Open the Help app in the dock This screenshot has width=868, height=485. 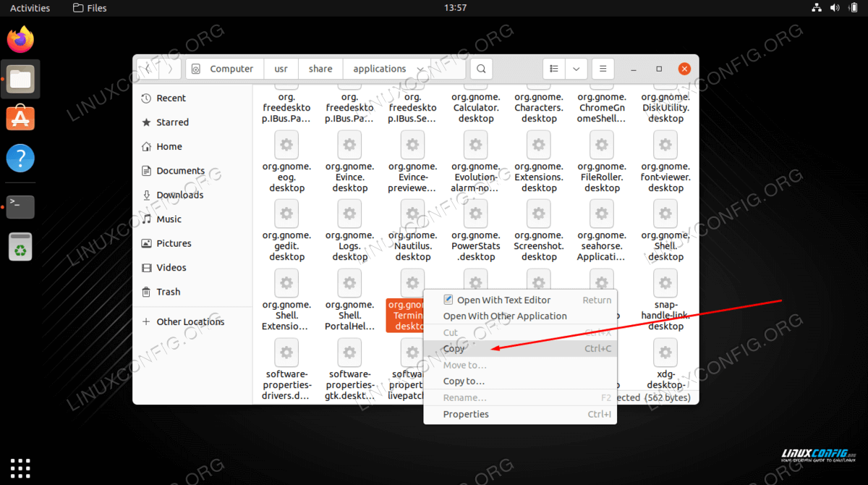(x=20, y=158)
